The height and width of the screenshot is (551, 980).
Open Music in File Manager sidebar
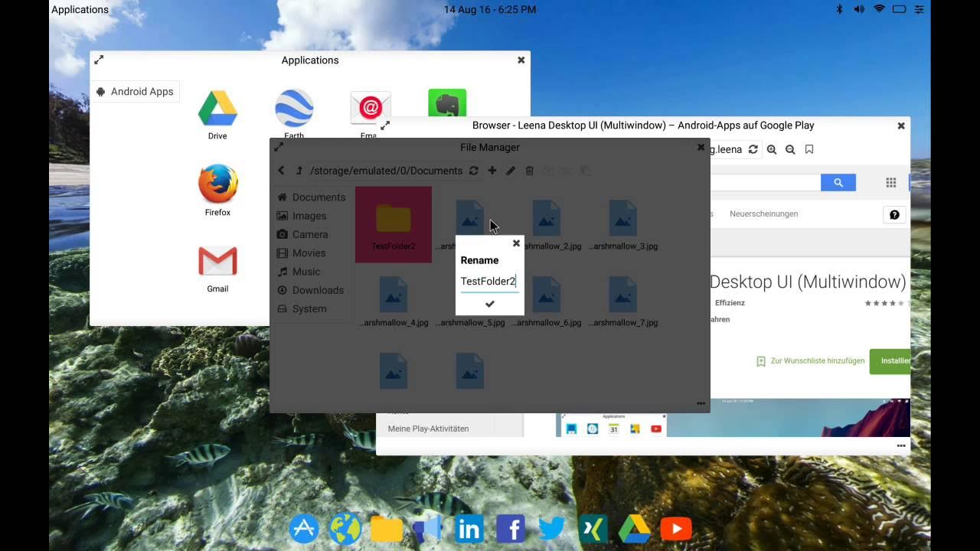(x=299, y=272)
